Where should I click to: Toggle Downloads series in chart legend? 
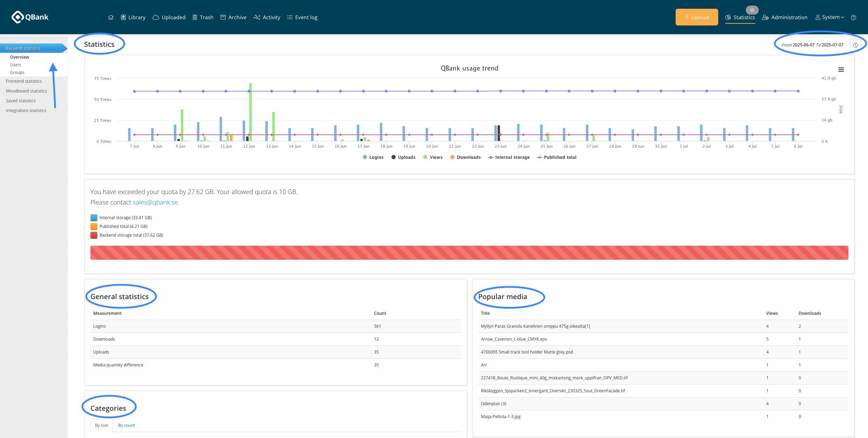(x=465, y=157)
